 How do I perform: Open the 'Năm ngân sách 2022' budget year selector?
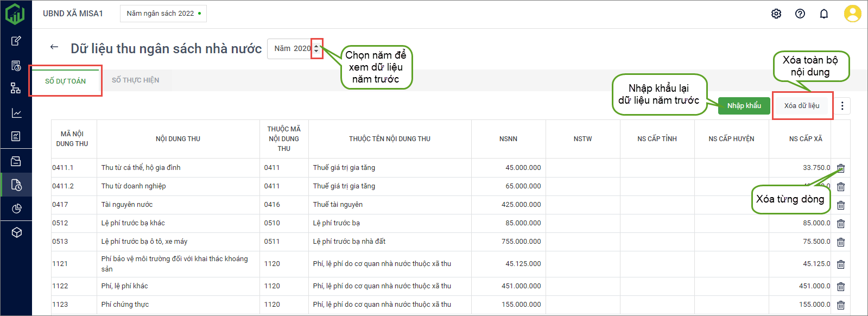coord(163,14)
